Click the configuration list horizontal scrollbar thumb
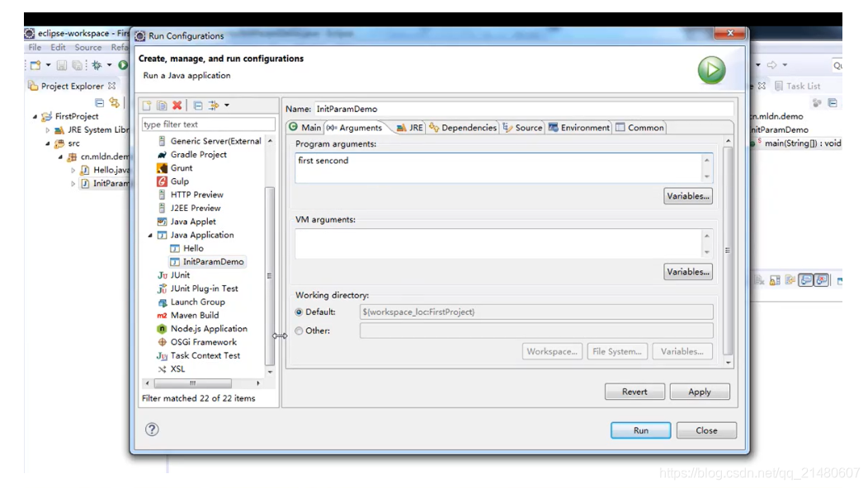 pos(192,382)
